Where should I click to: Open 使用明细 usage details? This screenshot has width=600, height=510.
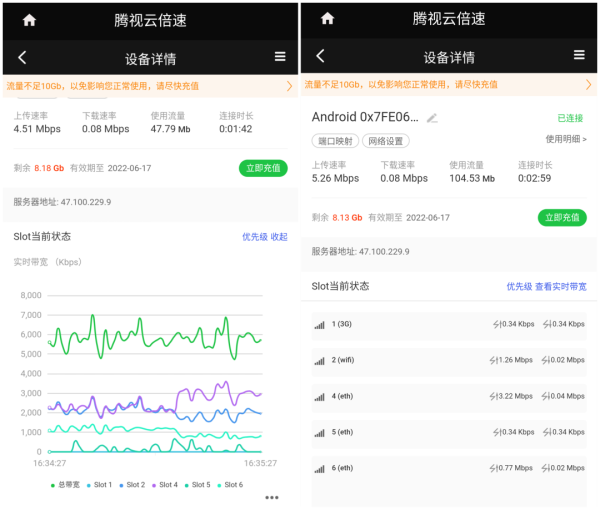tap(566, 139)
